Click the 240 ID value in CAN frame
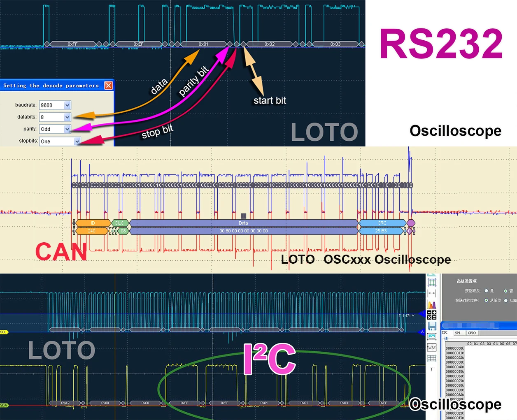The image size is (517, 420). (91, 231)
